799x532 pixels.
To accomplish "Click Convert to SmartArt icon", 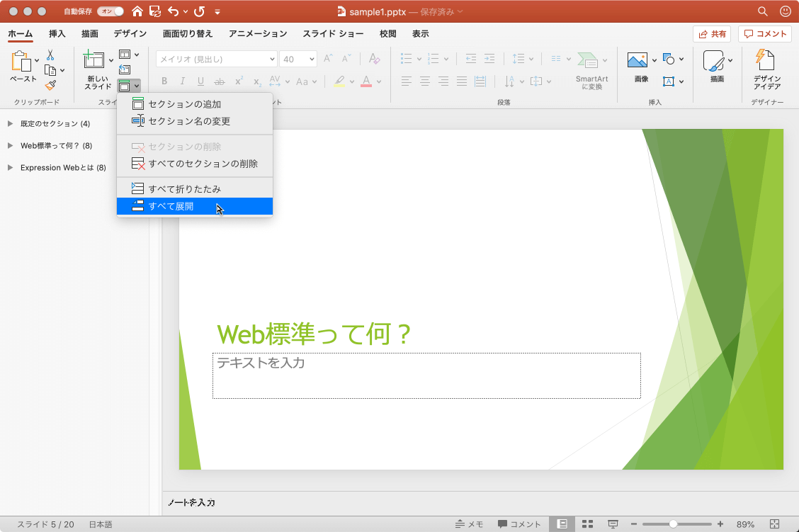I will (x=587, y=60).
